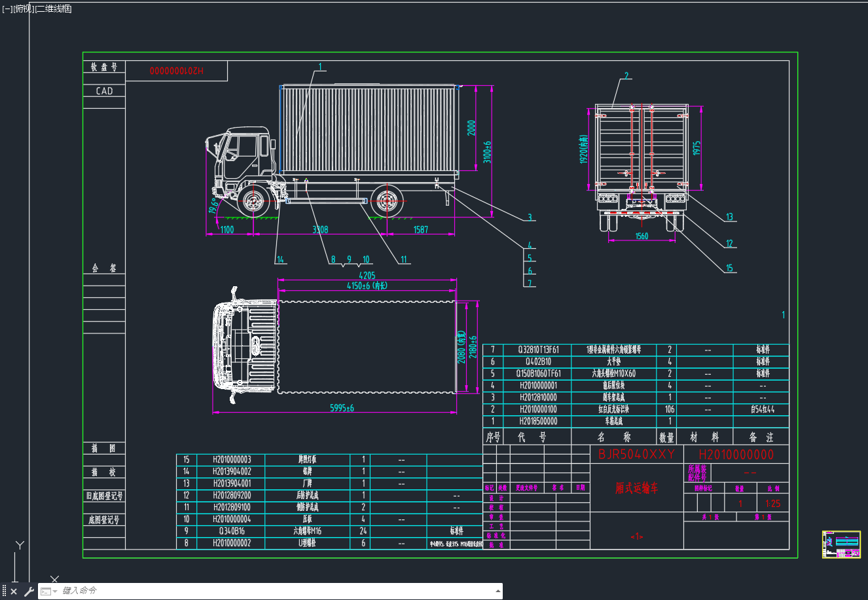The height and width of the screenshot is (600, 868).
Task: Select the 六角螺母M16 name cell
Action: click(307, 531)
